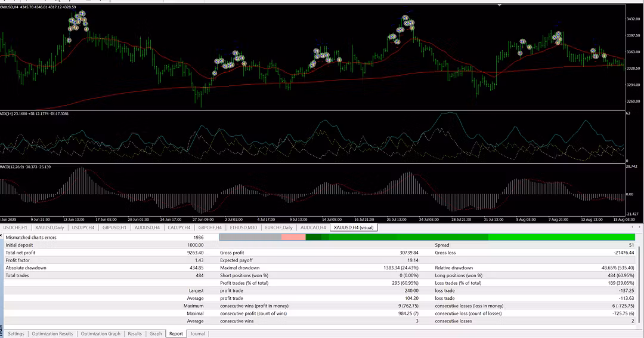Click the consecutive losses (loss in money) label
Viewport: 644px width, 338px height.
point(469,306)
